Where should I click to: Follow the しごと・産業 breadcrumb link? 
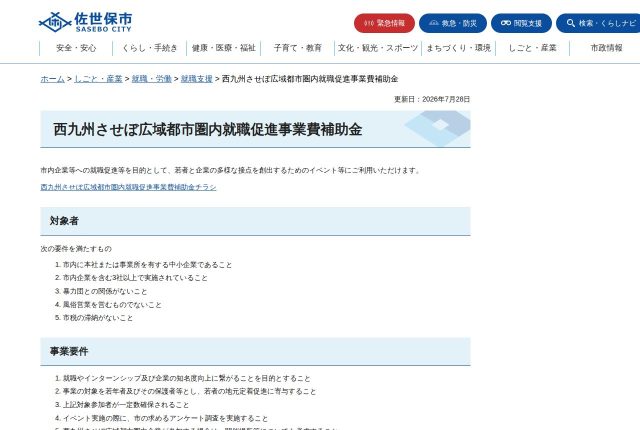point(98,79)
